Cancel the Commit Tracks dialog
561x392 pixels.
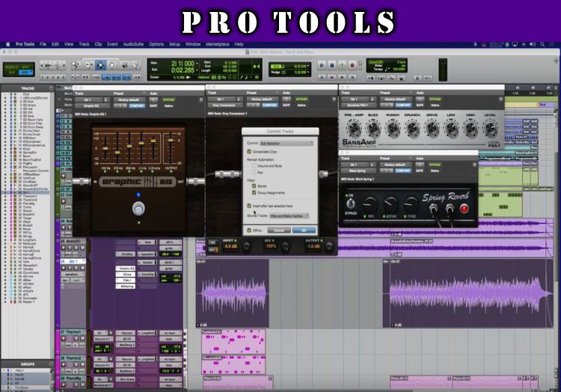(x=279, y=230)
